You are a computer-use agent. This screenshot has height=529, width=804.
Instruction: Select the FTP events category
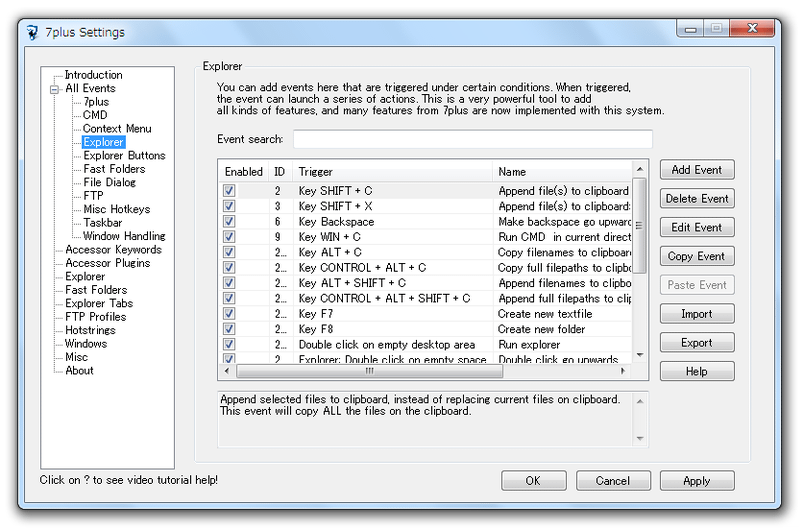(x=93, y=196)
